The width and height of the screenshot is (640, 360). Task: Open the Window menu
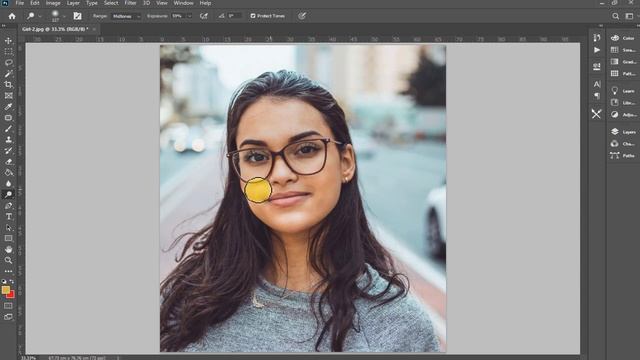[x=184, y=3]
